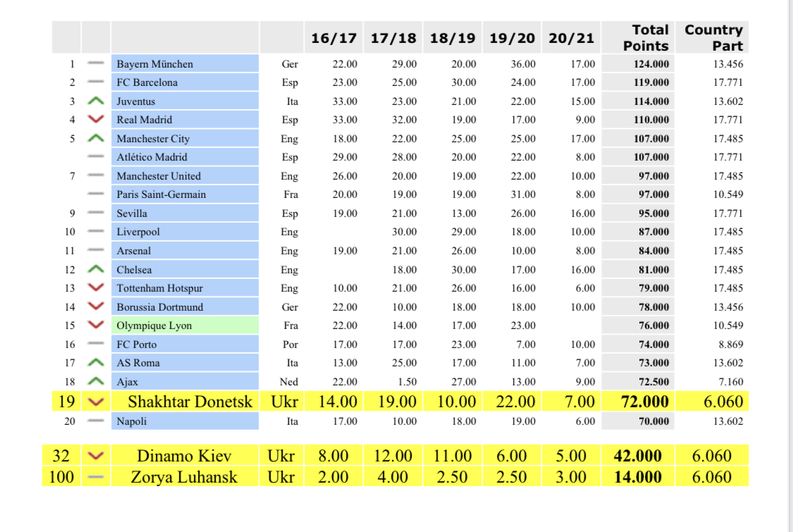Click the grey dash icon next to Bayern München
The width and height of the screenshot is (793, 532).
pos(96,63)
